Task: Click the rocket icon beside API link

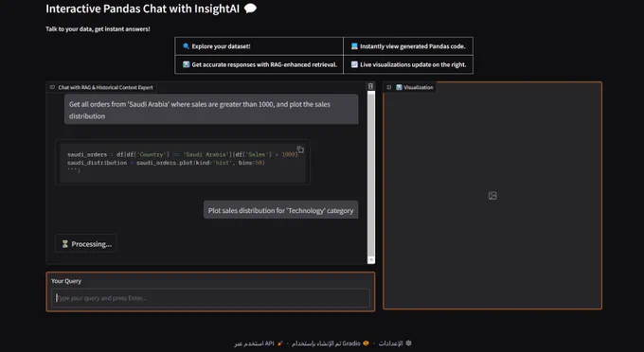Action: [279, 343]
